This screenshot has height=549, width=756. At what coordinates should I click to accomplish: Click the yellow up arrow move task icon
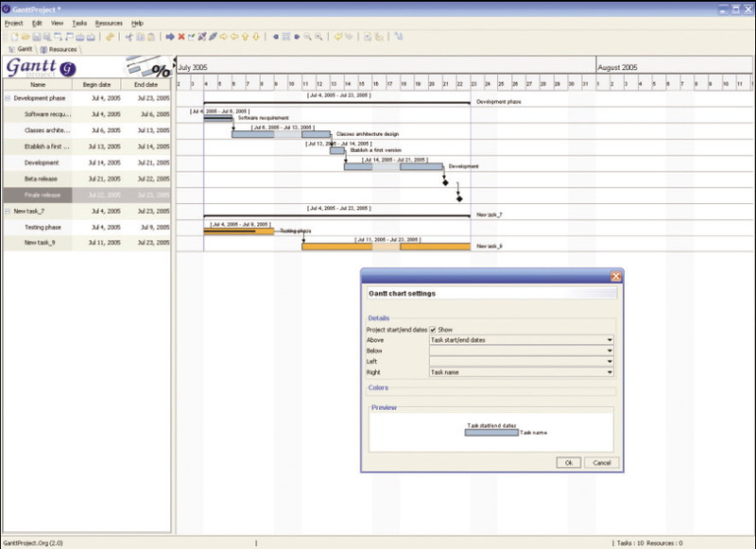(245, 37)
